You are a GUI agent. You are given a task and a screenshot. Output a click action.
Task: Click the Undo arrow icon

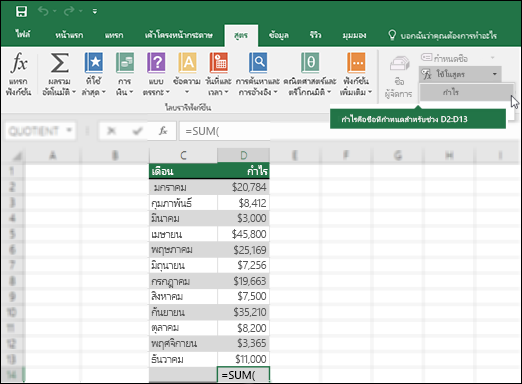point(43,11)
